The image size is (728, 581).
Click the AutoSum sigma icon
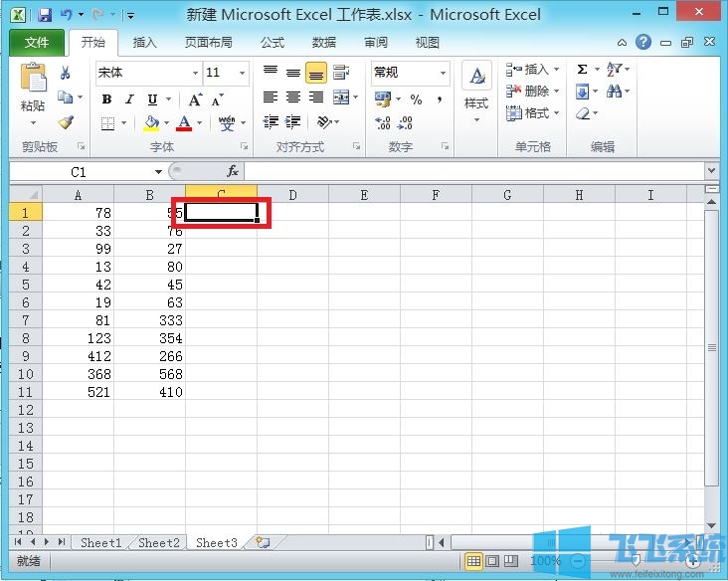coord(582,70)
